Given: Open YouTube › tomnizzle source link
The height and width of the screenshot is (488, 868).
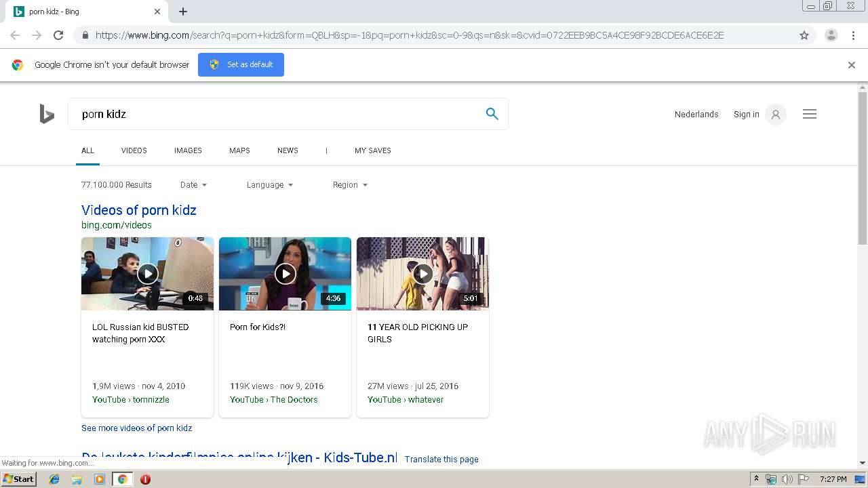Looking at the screenshot, I should (131, 400).
